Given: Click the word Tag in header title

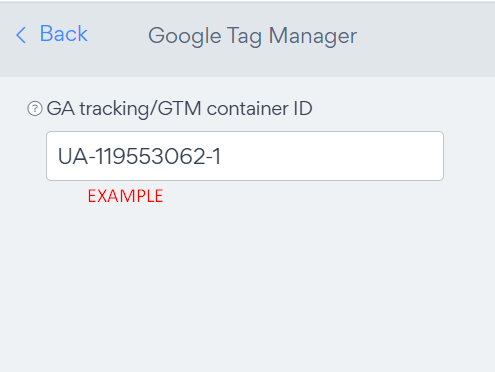Looking at the screenshot, I should (244, 36).
